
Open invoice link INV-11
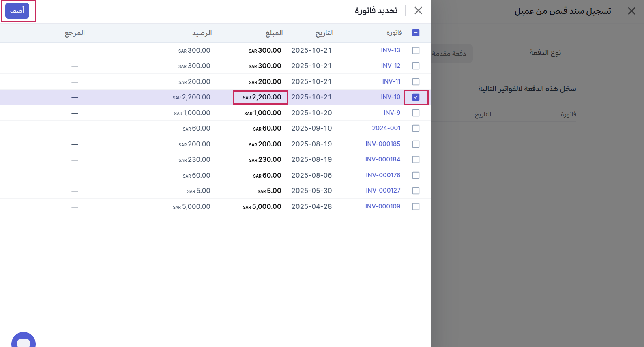[x=391, y=81]
